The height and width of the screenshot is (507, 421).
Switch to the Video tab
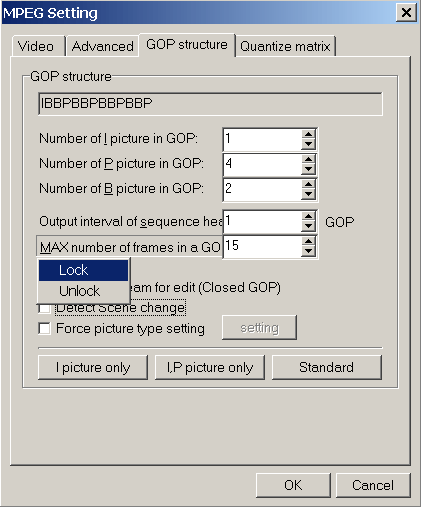38,46
